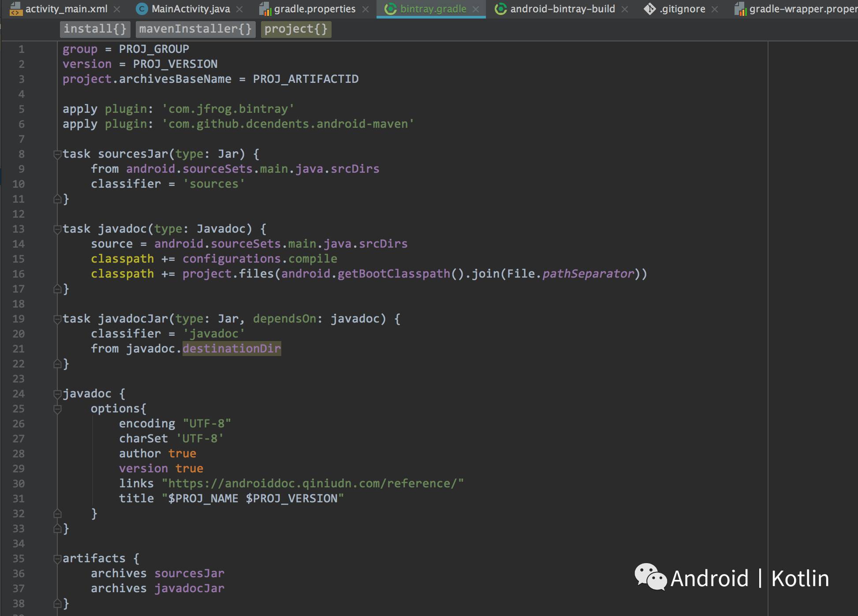Fold the javadoc task code block

(x=57, y=229)
